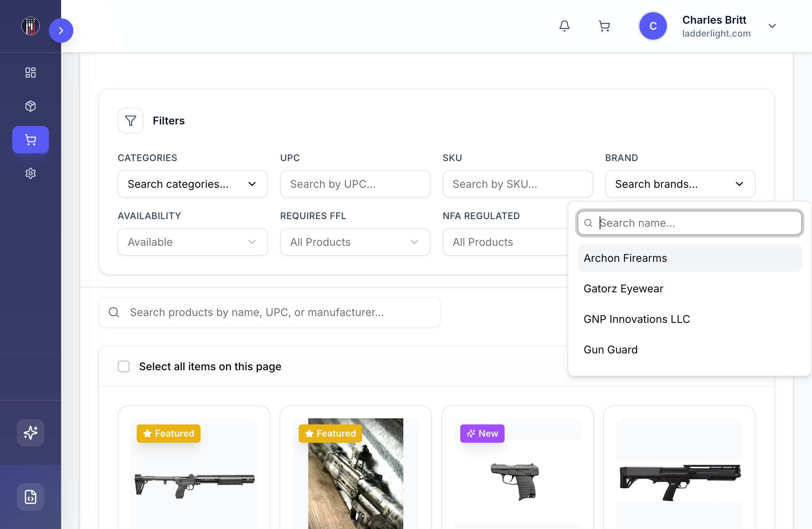Click the app logo in sidebar
The width and height of the screenshot is (812, 529).
click(x=31, y=26)
